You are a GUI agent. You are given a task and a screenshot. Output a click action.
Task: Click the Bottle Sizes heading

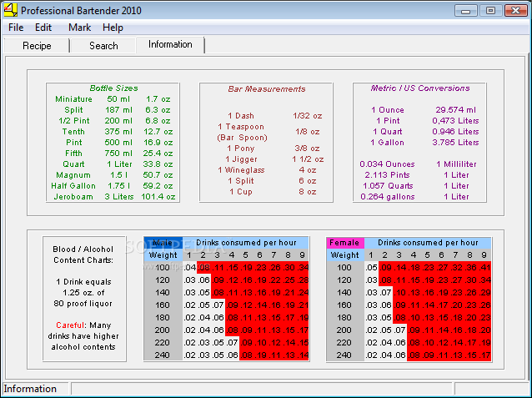113,88
